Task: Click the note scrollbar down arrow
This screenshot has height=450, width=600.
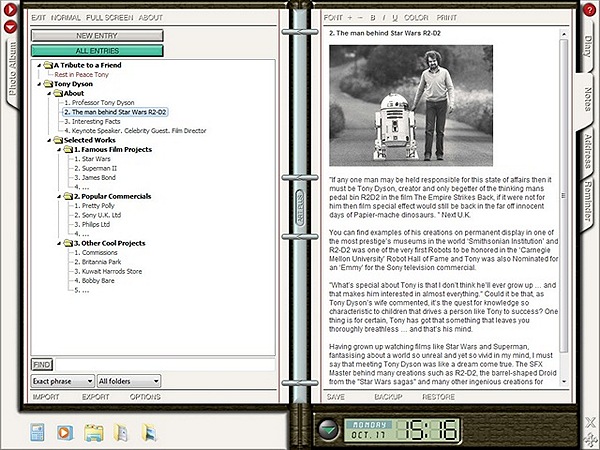Action: (x=564, y=382)
